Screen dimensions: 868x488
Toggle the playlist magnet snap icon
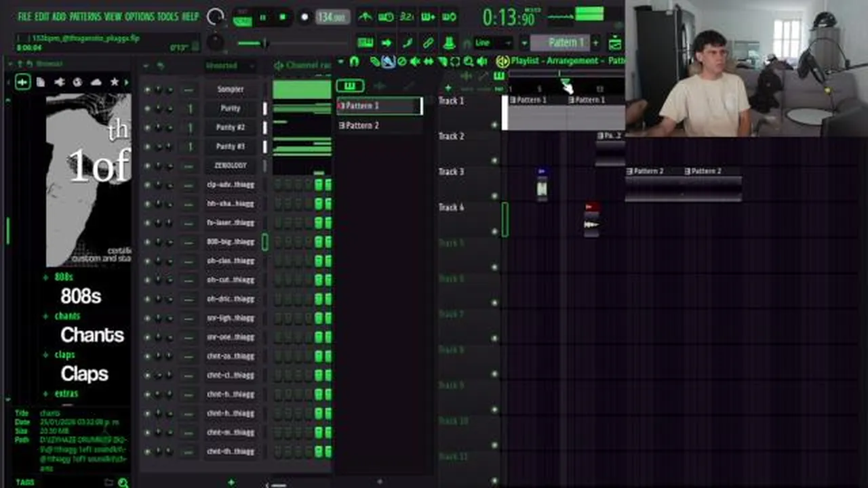(354, 62)
